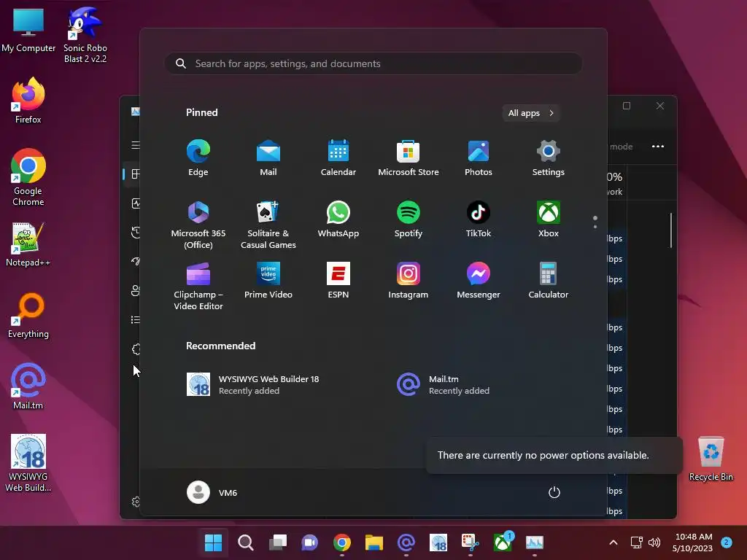Open WhatsApp from pinned apps
The height and width of the screenshot is (560, 747).
pos(338,219)
